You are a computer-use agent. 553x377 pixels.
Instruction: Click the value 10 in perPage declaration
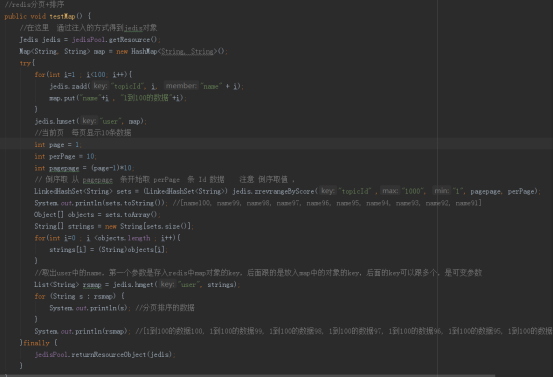pos(90,156)
